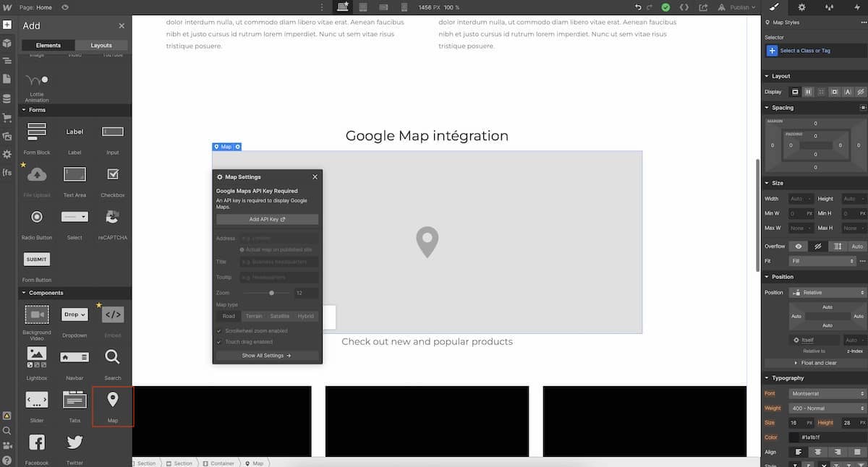This screenshot has height=467, width=868.
Task: Close the Add panel
Action: (122, 26)
